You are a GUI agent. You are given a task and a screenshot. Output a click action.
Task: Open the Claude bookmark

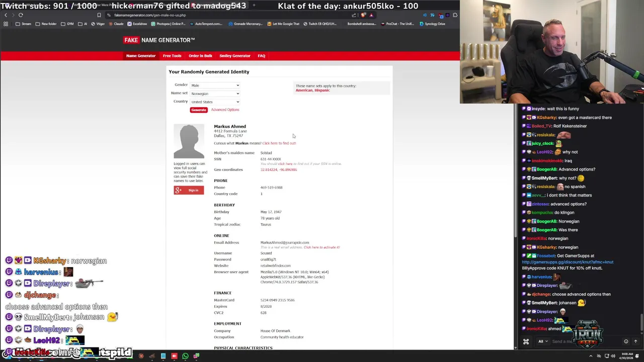tap(116, 24)
